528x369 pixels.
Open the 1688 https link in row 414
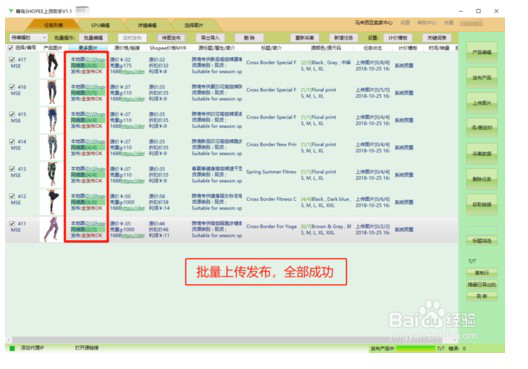[x=133, y=154]
